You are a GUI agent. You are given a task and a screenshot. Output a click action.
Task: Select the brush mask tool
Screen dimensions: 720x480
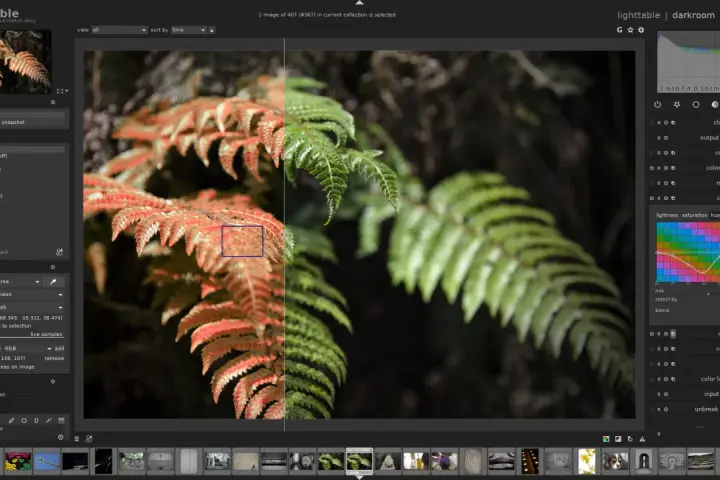click(11, 420)
